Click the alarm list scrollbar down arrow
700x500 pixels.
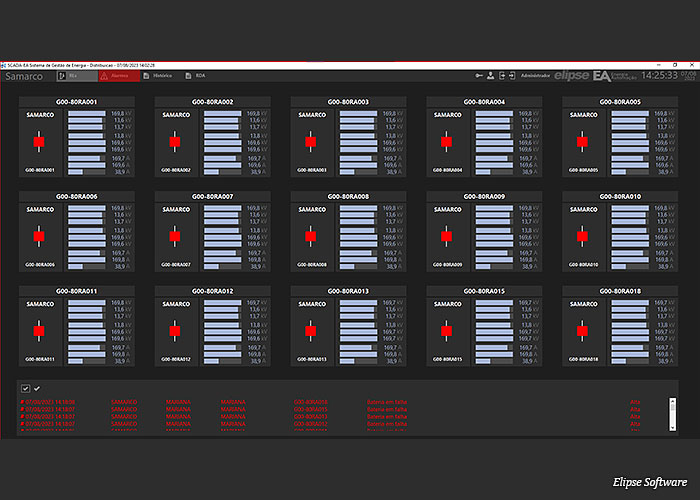673,428
